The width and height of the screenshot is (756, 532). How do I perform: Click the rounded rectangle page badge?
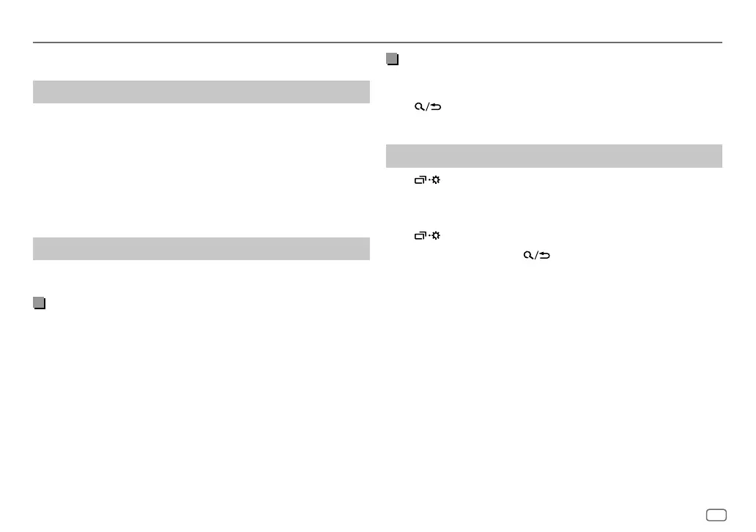pyautogui.click(x=716, y=515)
